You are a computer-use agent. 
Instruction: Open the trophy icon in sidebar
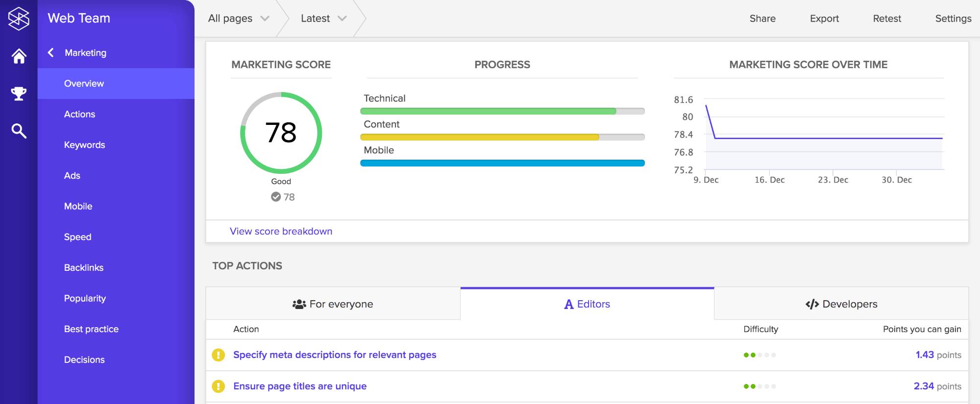19,94
